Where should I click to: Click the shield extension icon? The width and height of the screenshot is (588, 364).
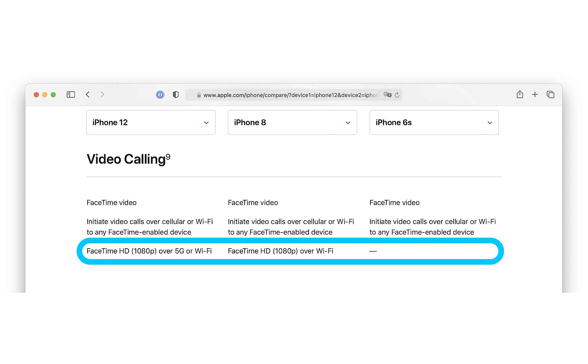175,95
